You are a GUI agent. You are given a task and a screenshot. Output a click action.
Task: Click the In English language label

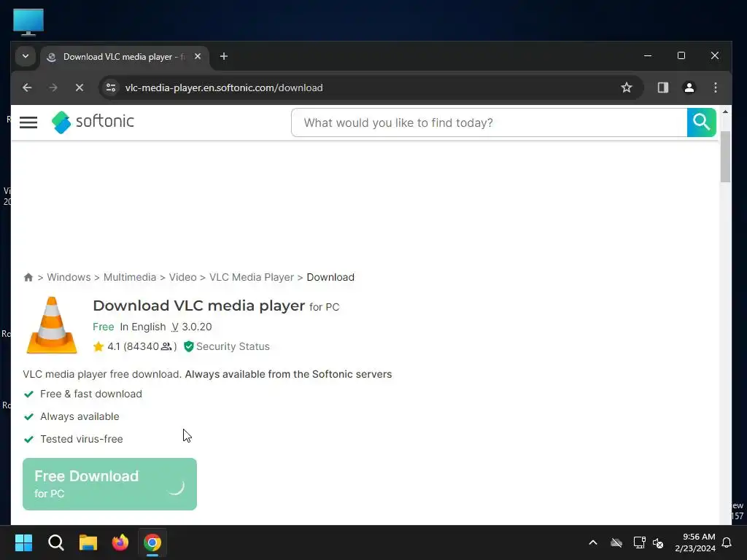(143, 327)
